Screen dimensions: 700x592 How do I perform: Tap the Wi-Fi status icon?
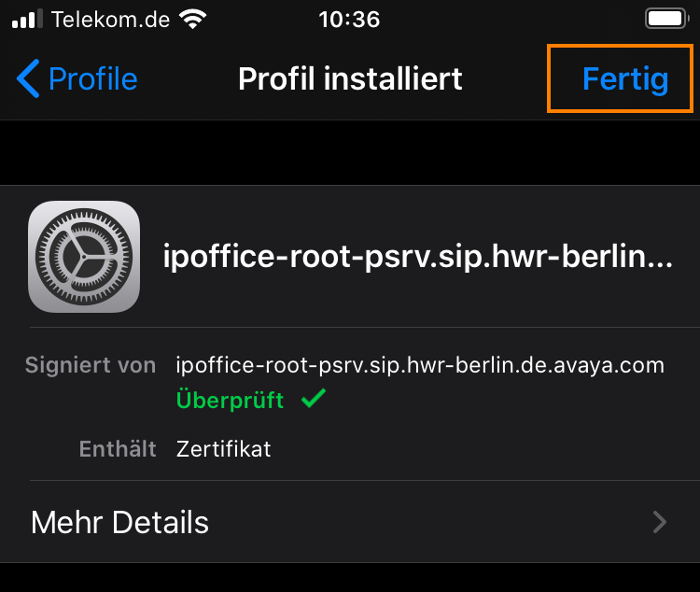tap(192, 20)
